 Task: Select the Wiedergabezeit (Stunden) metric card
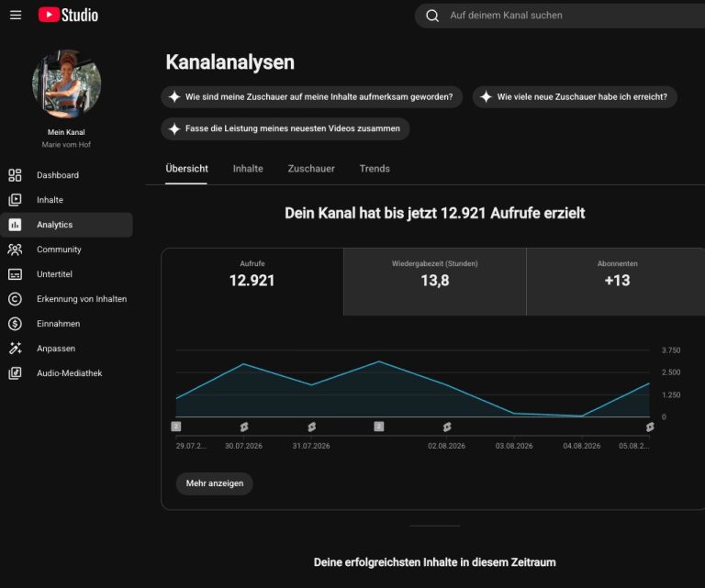tap(435, 282)
